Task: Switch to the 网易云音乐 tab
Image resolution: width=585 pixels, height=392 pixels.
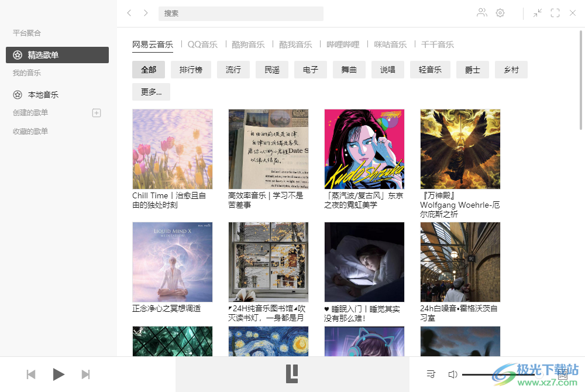Action: tap(153, 44)
